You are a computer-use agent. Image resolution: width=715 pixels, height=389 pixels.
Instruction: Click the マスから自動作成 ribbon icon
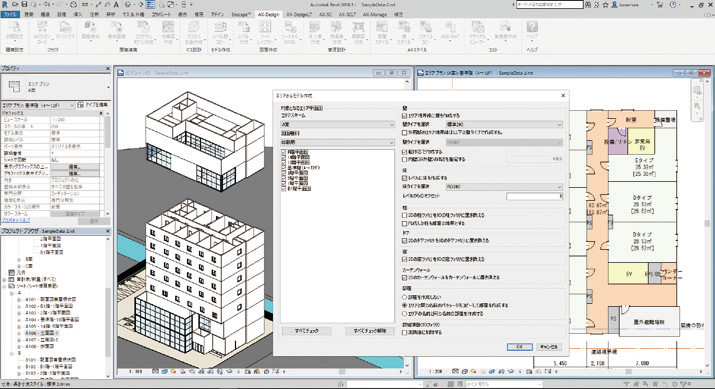pos(195,31)
